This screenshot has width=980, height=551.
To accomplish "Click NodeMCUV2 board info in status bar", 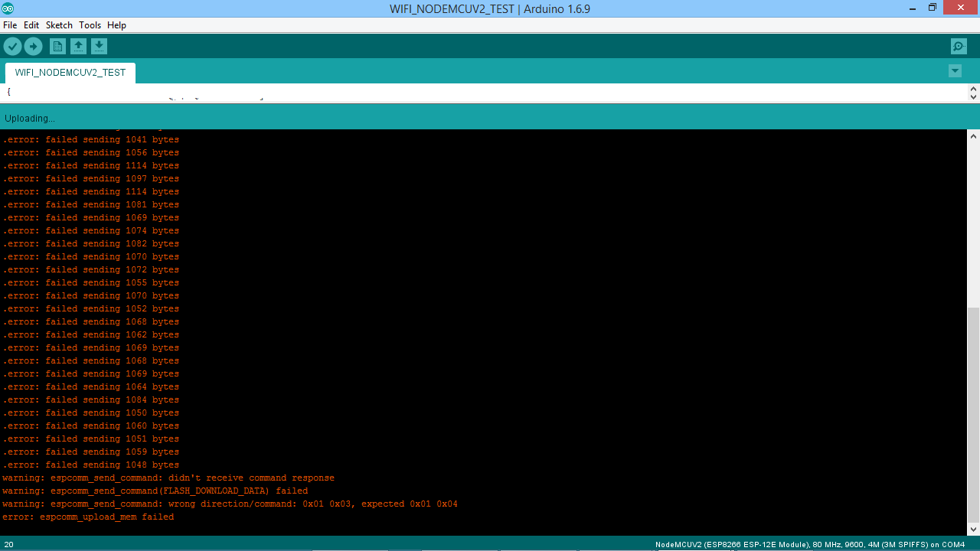I will click(x=810, y=544).
